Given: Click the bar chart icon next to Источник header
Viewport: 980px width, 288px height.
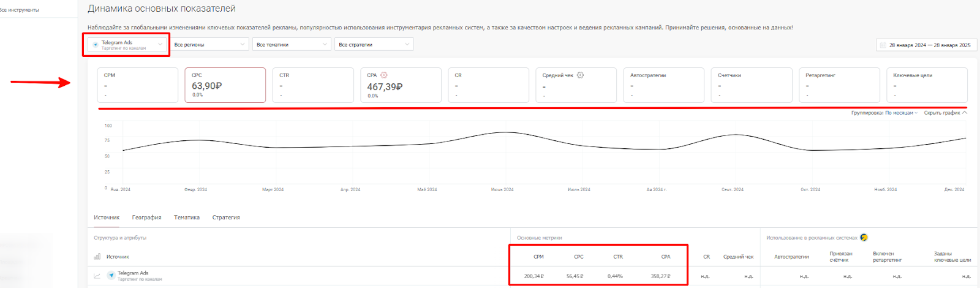Looking at the screenshot, I should click(97, 256).
